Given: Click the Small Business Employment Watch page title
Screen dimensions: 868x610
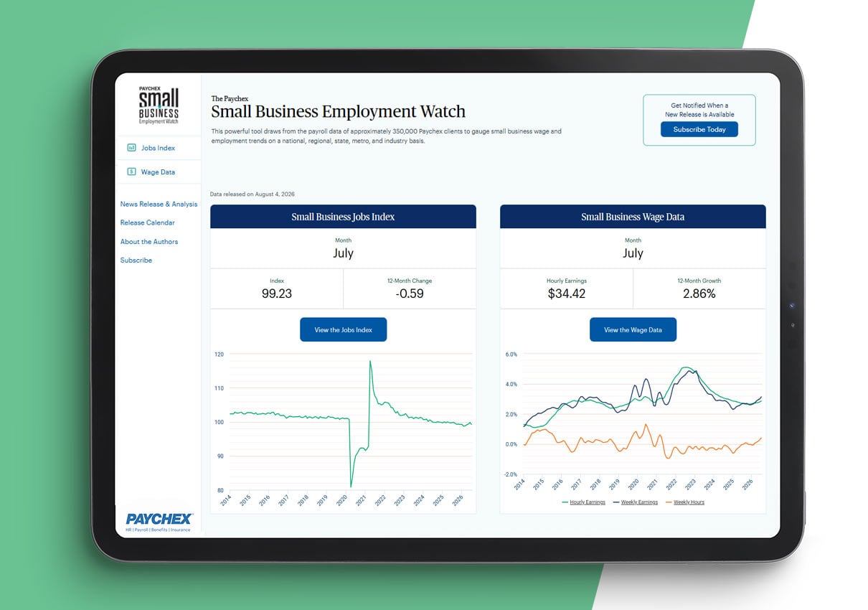Looking at the screenshot, I should pyautogui.click(x=338, y=112).
